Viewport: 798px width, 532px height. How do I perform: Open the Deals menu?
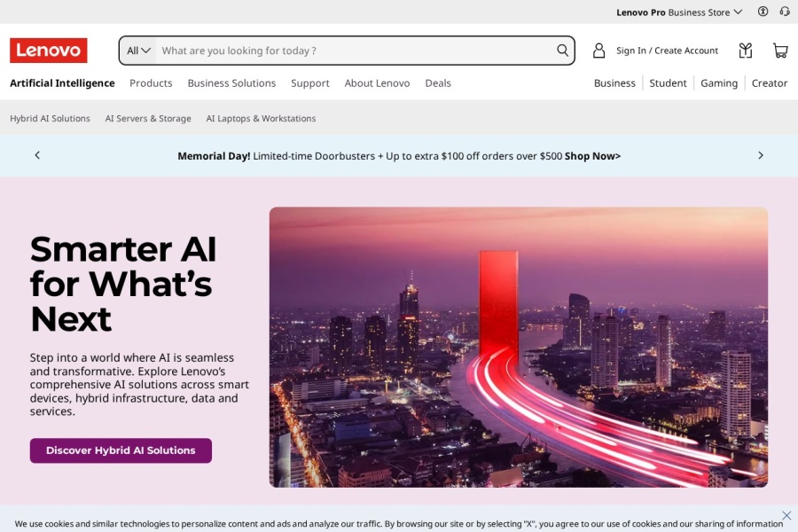click(438, 83)
